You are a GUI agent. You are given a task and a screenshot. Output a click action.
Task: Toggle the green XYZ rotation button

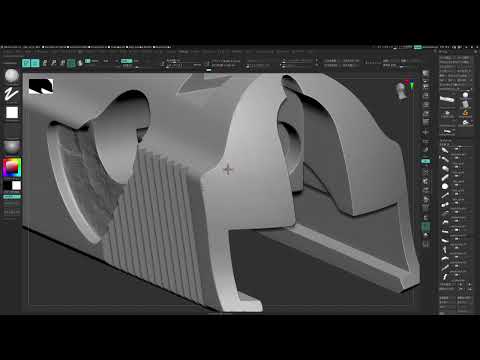pyautogui.click(x=426, y=161)
